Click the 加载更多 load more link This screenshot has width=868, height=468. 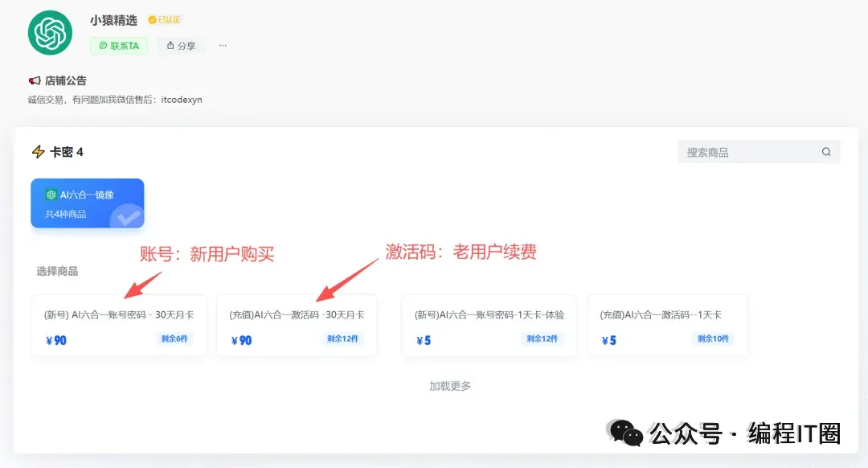click(x=450, y=386)
